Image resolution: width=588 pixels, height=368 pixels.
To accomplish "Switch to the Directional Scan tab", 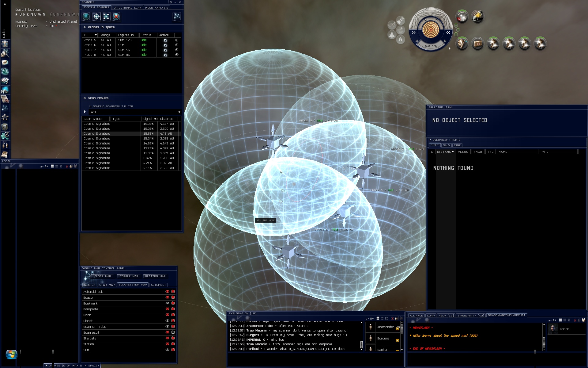I will [x=127, y=8].
